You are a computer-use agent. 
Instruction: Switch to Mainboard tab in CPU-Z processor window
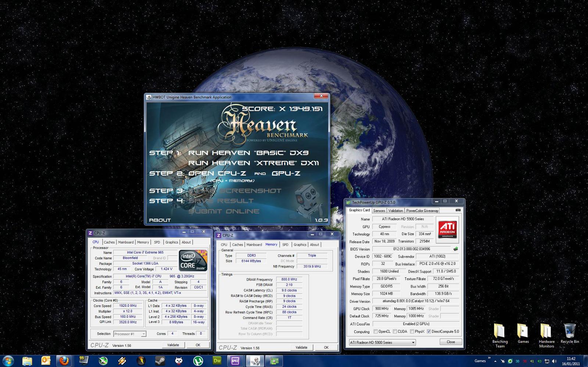point(126,242)
